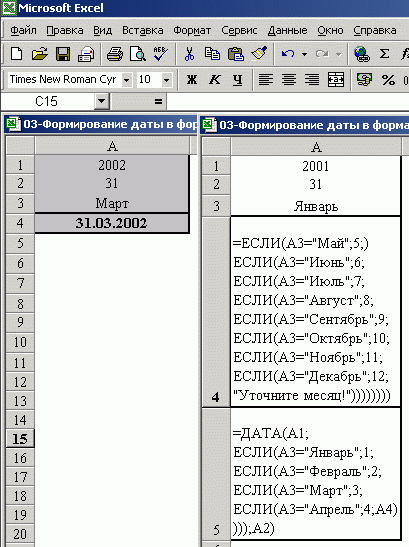Image resolution: width=409 pixels, height=547 pixels.
Task: Click the Excel icon in application title bar
Action: (9, 8)
